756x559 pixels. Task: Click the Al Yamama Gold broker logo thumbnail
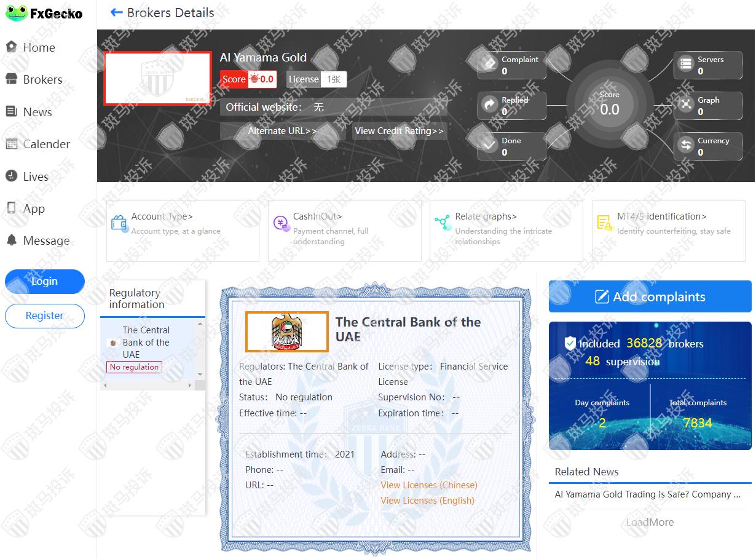click(158, 78)
